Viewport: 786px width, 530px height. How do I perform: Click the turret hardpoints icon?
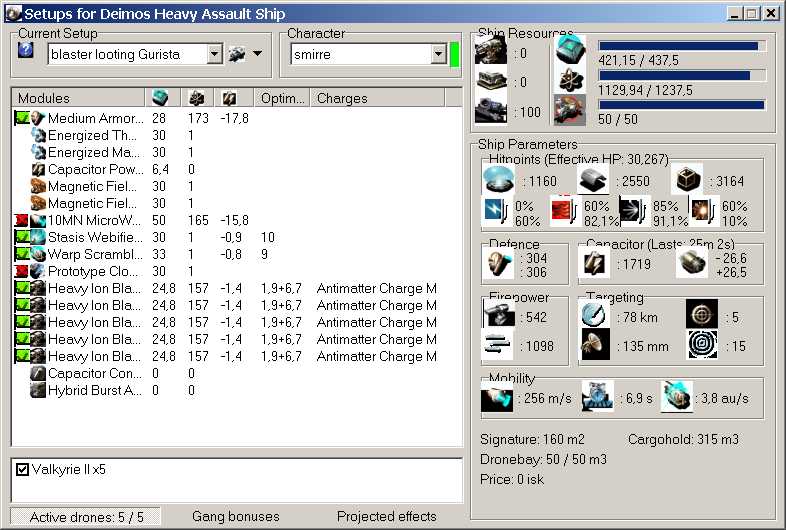click(491, 51)
